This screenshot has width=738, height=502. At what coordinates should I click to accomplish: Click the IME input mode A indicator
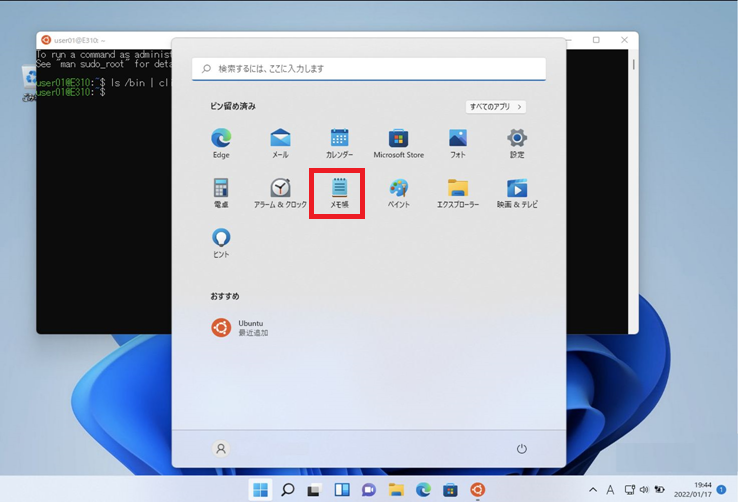610,490
